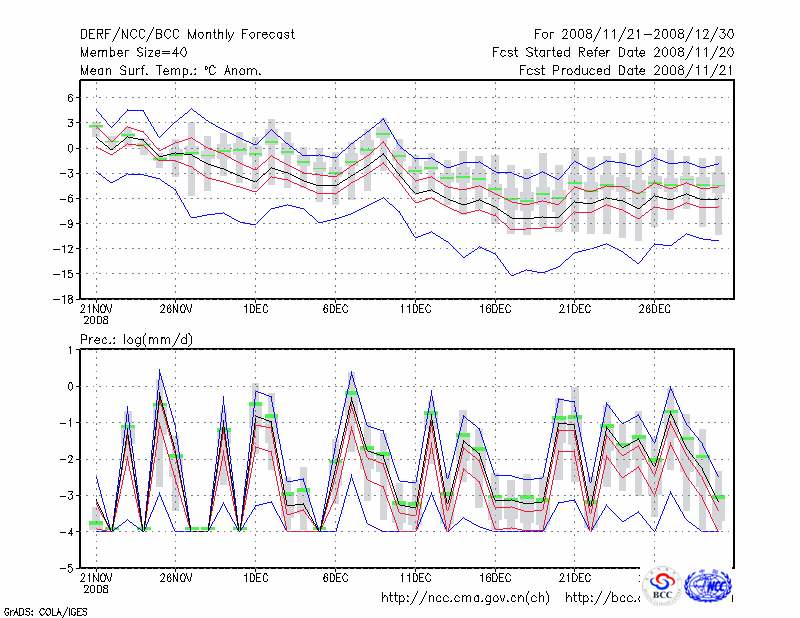The height and width of the screenshot is (618, 800).
Task: Click 16DEC tick below precipitation chart
Action: click(x=495, y=577)
